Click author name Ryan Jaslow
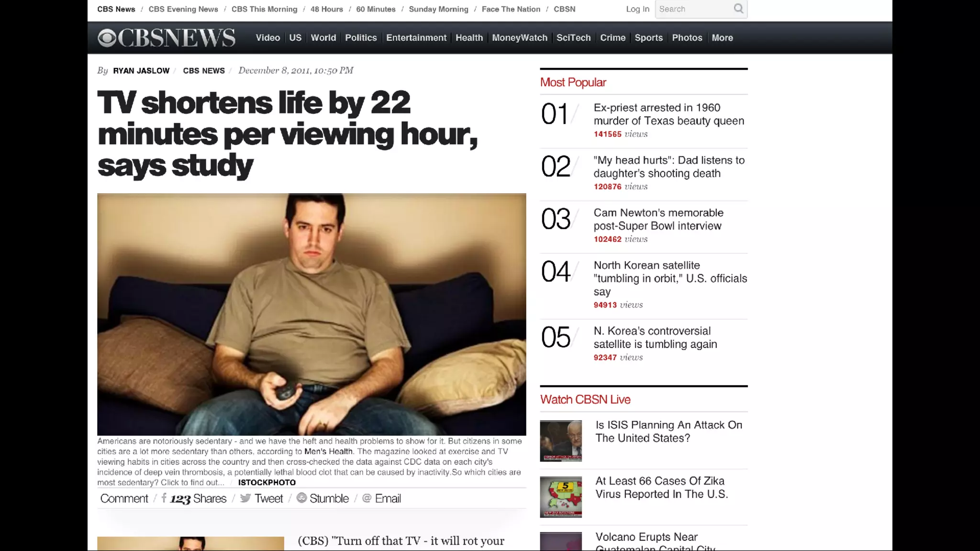The image size is (980, 551). (x=141, y=71)
